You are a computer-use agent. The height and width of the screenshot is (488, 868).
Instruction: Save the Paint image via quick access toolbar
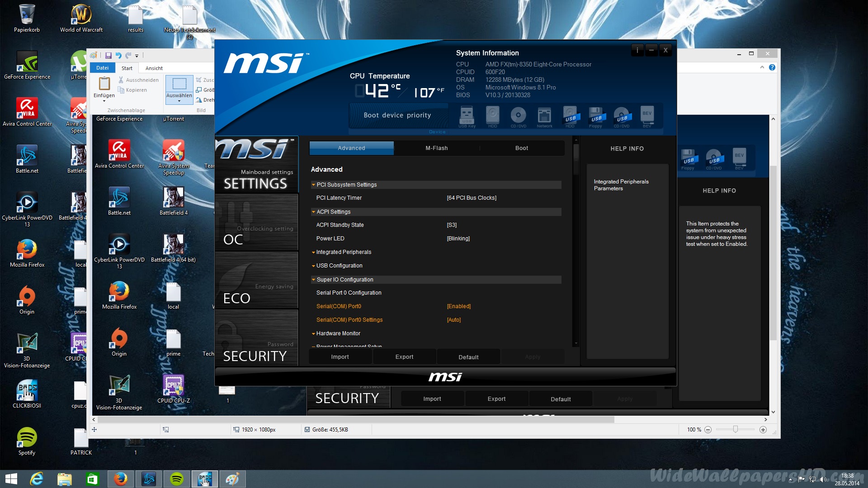(108, 56)
